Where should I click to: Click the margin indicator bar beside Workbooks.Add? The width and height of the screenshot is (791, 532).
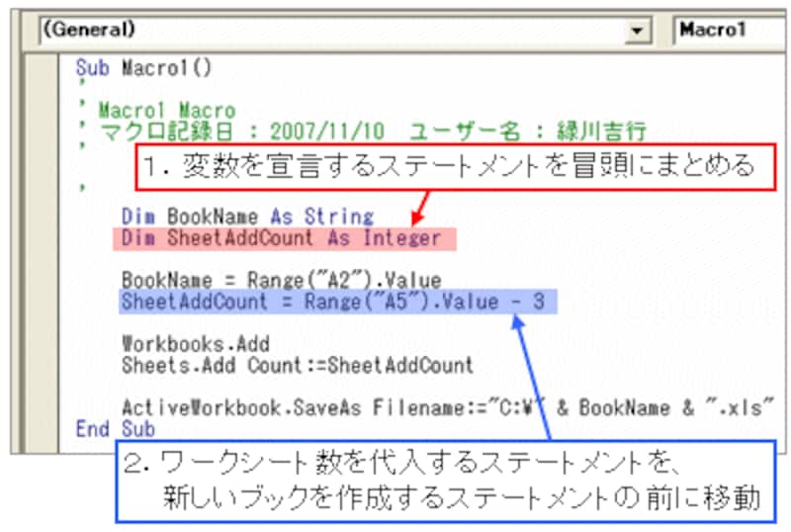point(42,344)
